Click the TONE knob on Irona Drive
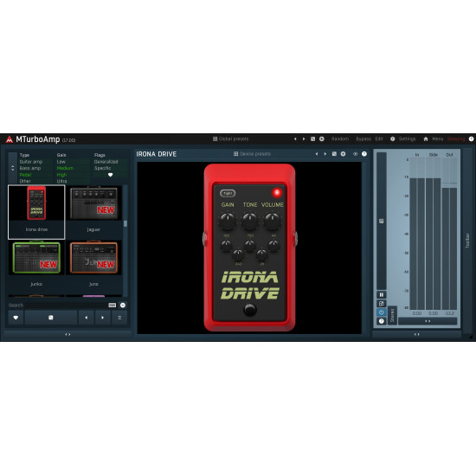476x476 pixels. coord(250,222)
